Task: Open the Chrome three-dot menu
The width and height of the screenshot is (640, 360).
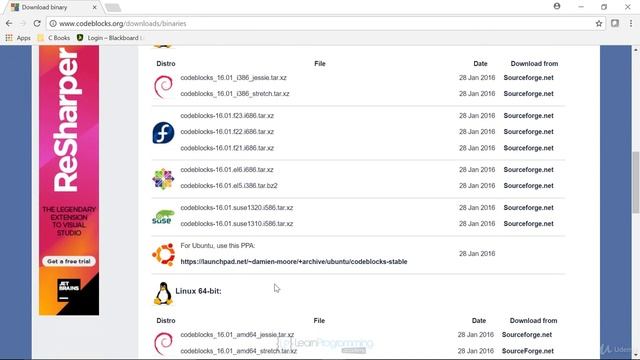Action: click(x=631, y=24)
